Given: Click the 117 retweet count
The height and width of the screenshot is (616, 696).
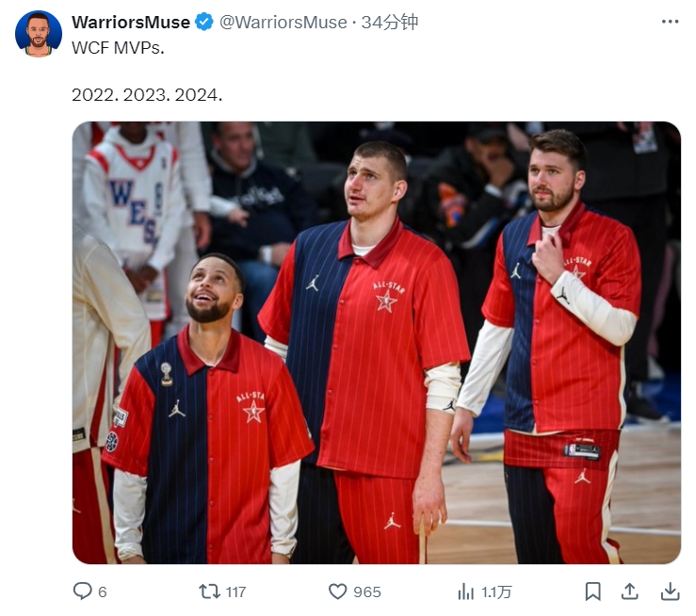Looking at the screenshot, I should click(235, 592).
